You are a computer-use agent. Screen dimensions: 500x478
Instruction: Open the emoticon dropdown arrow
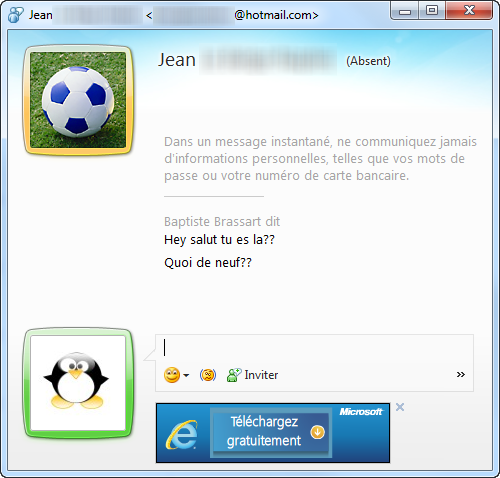click(x=186, y=375)
